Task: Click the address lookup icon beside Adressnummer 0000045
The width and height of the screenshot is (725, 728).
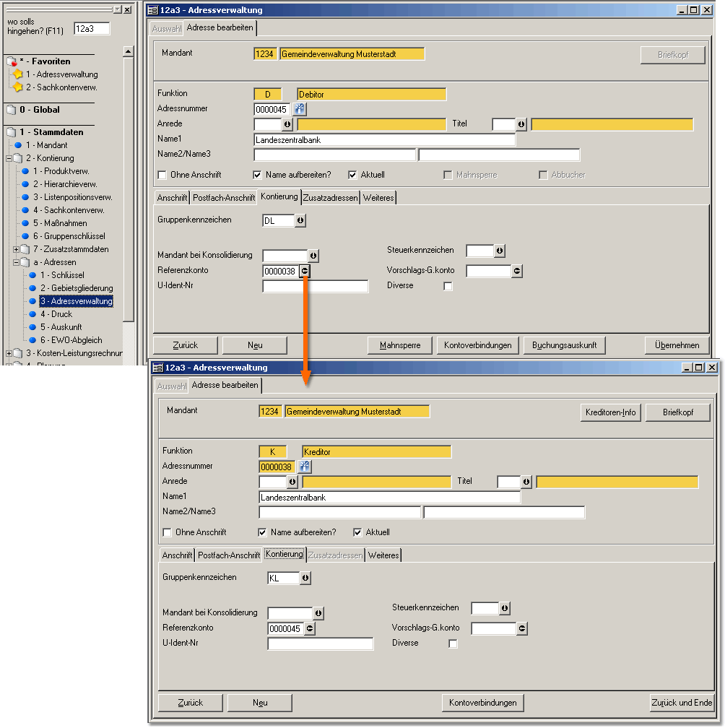Action: click(300, 109)
